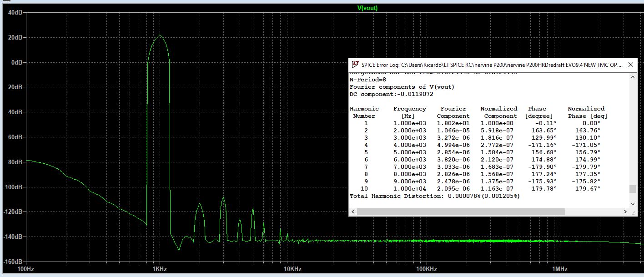644x277 pixels.
Task: Click the Total Harmonic Distortion result line
Action: coord(434,196)
